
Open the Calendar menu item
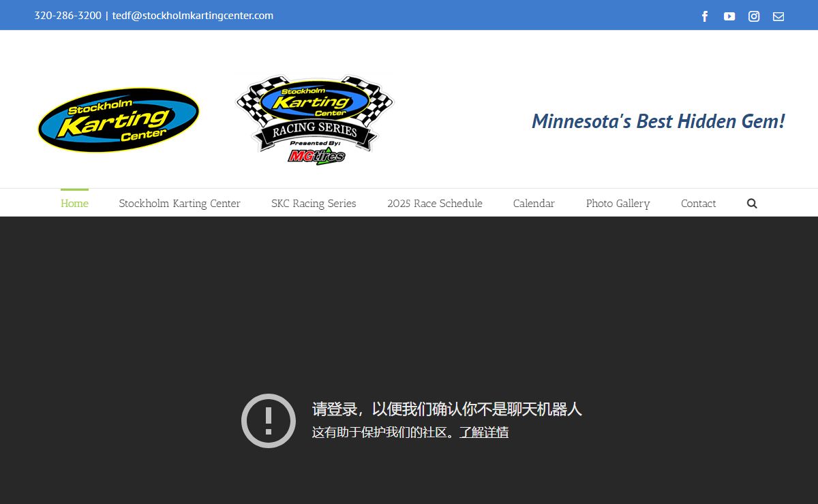tap(534, 203)
